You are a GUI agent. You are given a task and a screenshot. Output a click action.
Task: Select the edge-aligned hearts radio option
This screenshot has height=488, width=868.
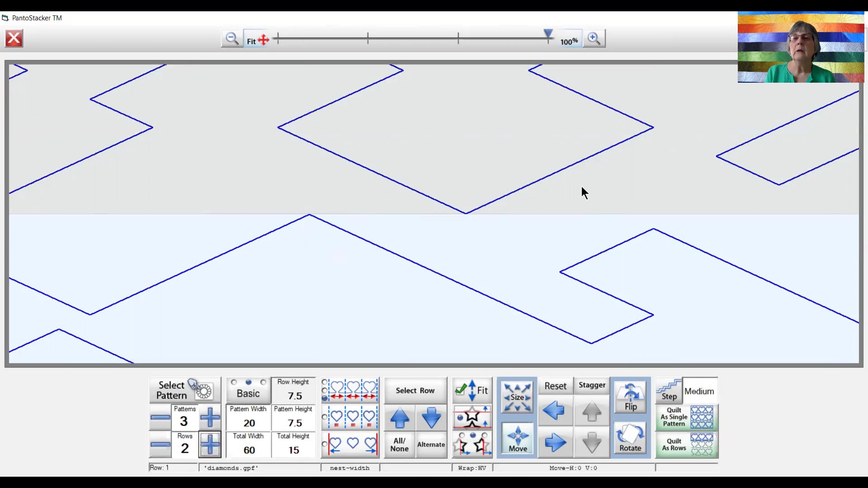(325, 444)
